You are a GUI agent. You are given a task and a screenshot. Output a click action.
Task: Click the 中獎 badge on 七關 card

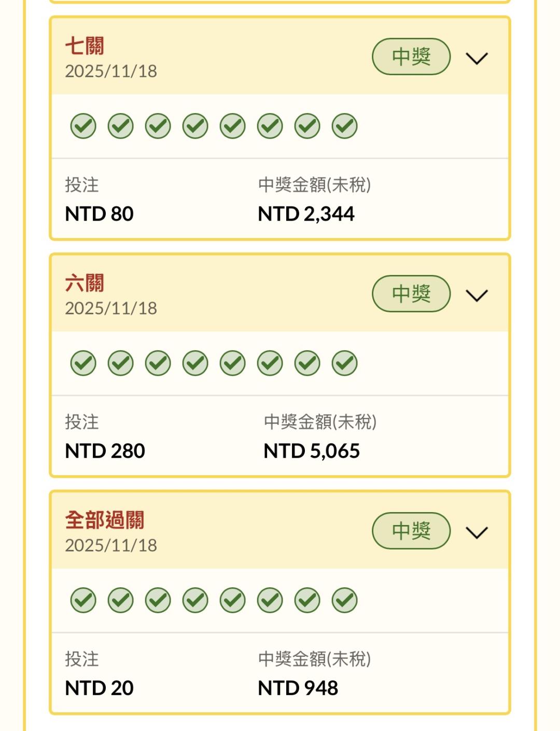(x=411, y=57)
